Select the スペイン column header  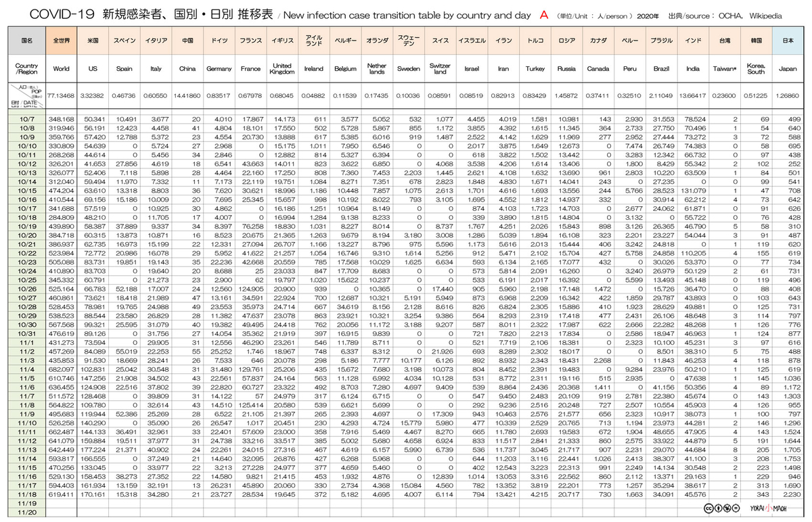coord(124,41)
